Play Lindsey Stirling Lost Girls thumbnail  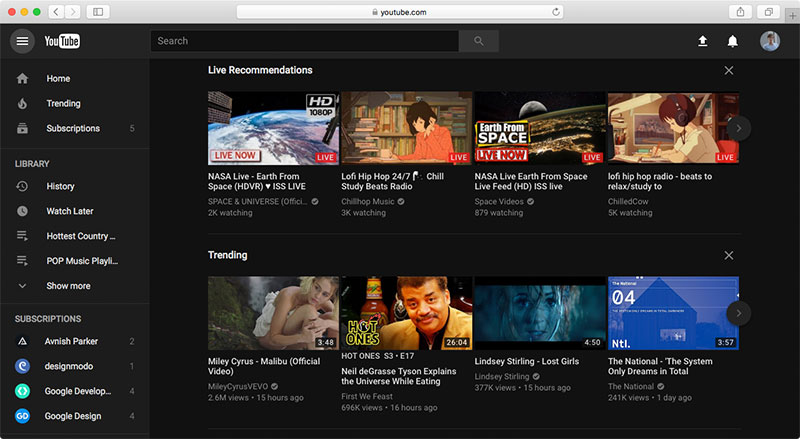(540, 313)
